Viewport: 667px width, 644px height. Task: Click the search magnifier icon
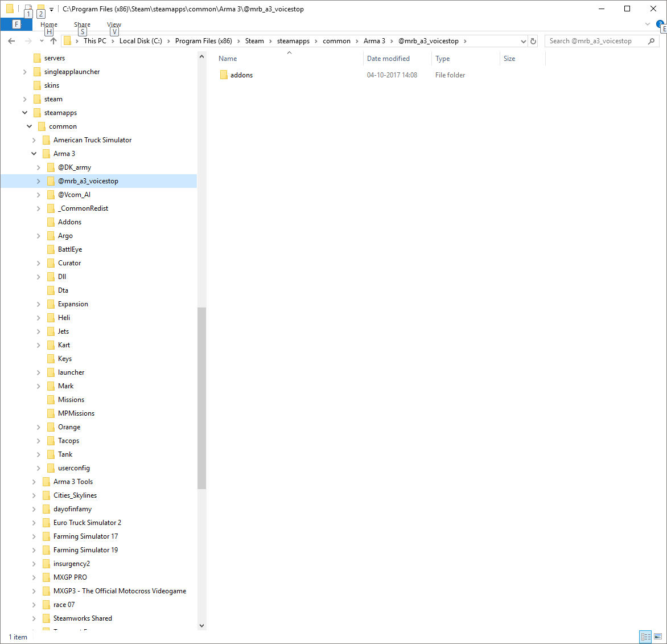click(651, 41)
